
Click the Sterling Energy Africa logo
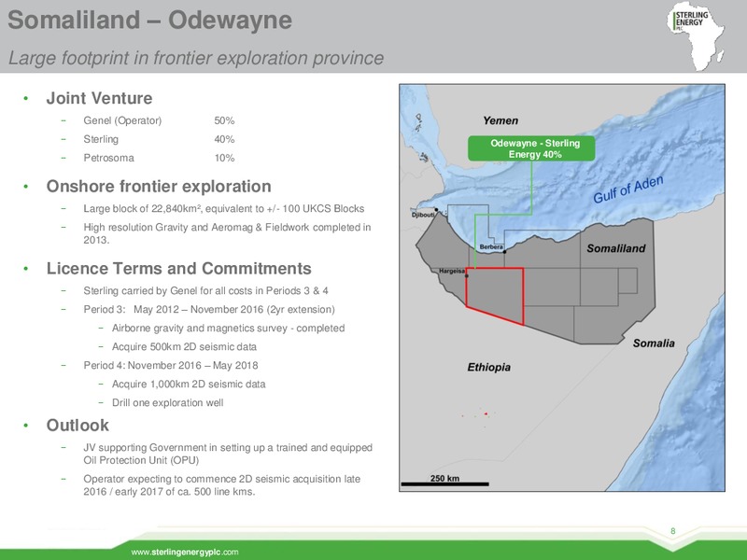(x=696, y=37)
